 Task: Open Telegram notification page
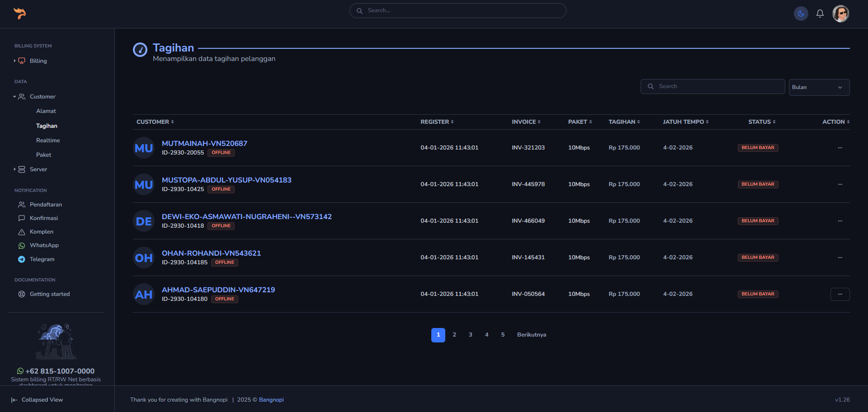tap(42, 259)
